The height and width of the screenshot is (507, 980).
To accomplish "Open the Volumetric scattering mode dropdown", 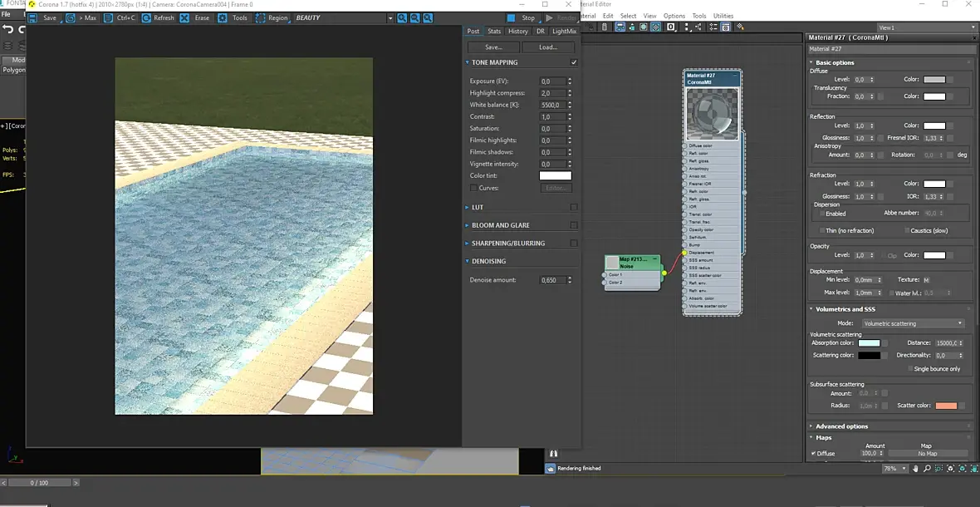I will pos(913,324).
